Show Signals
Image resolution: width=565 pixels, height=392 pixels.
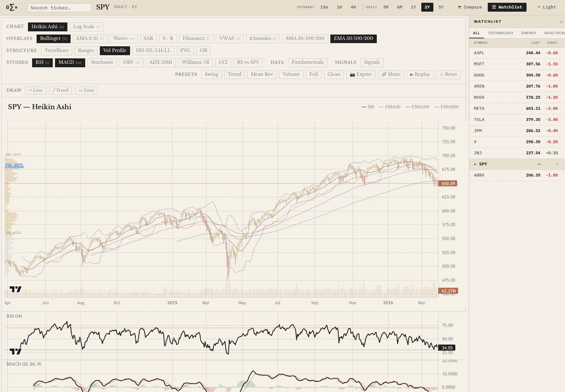(x=372, y=62)
